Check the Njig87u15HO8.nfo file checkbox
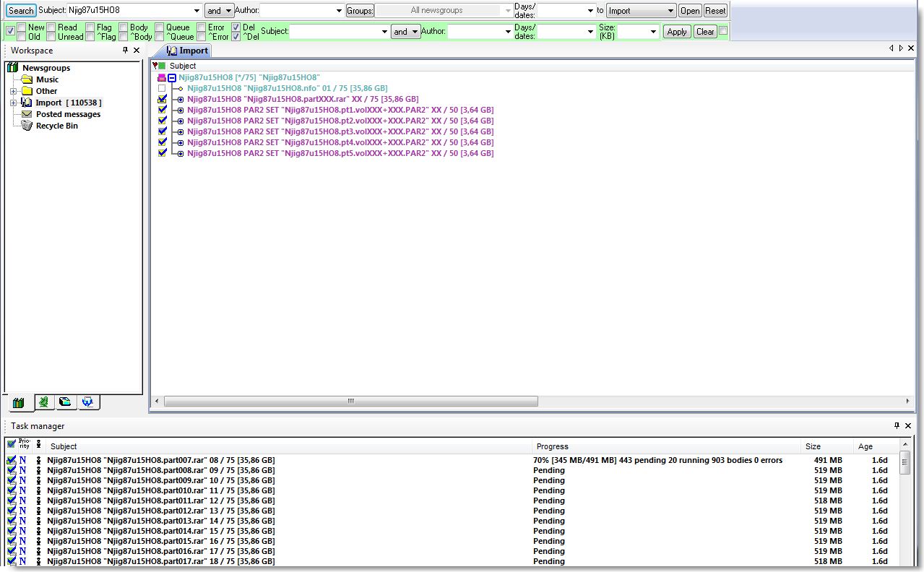This screenshot has height=572, width=924. (163, 87)
